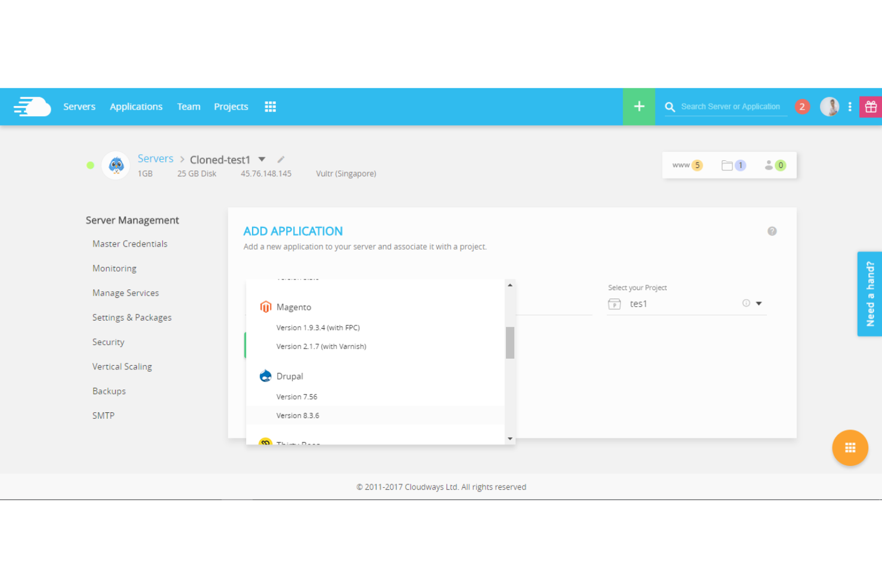Open the SMTP section
This screenshot has width=882, height=588.
pyautogui.click(x=103, y=415)
